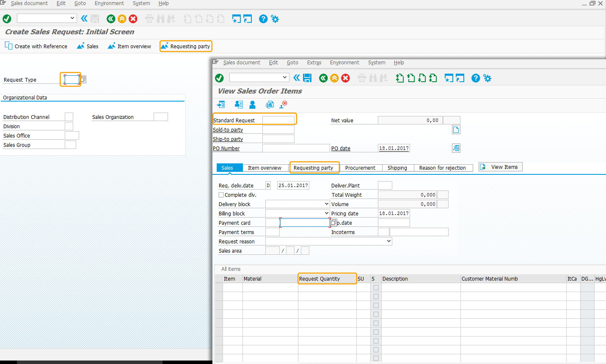
Task: Click red Cancel icon in Create Sales Request toolbar
Action: 133,19
